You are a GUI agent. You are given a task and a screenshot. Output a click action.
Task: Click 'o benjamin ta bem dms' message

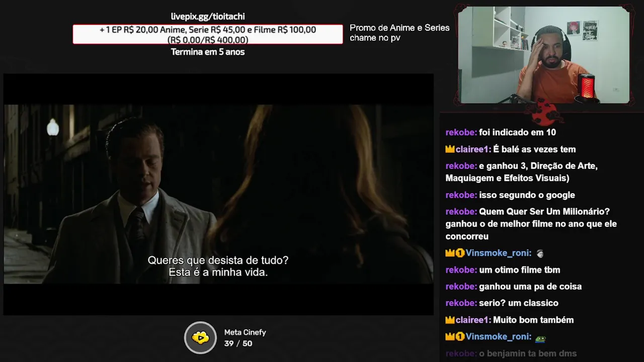[511, 353]
